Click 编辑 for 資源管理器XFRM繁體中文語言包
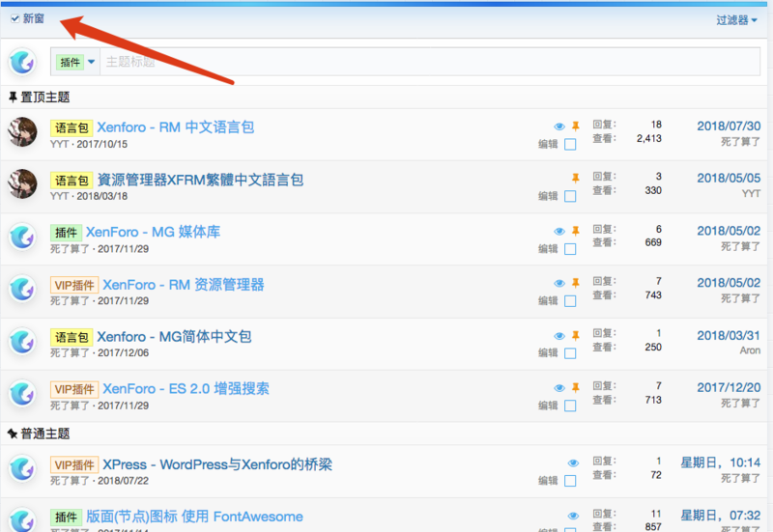The height and width of the screenshot is (532, 773). tap(548, 196)
